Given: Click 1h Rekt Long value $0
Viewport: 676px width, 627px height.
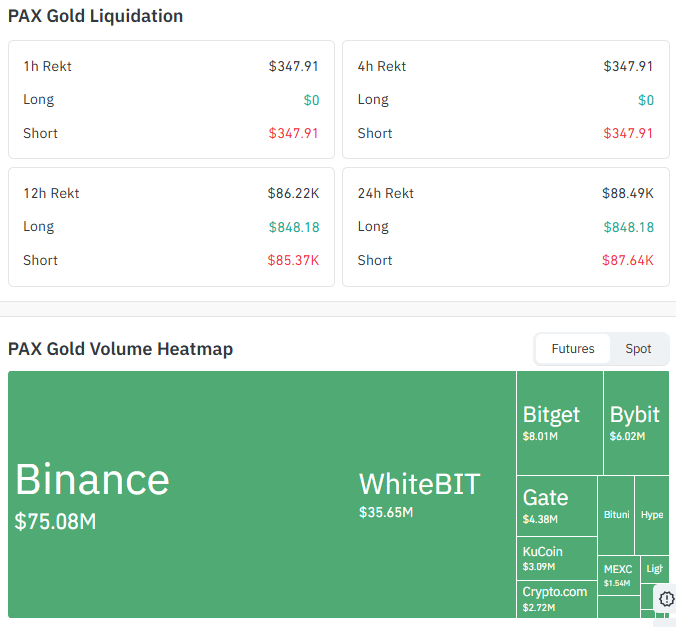Looking at the screenshot, I should pos(311,100).
